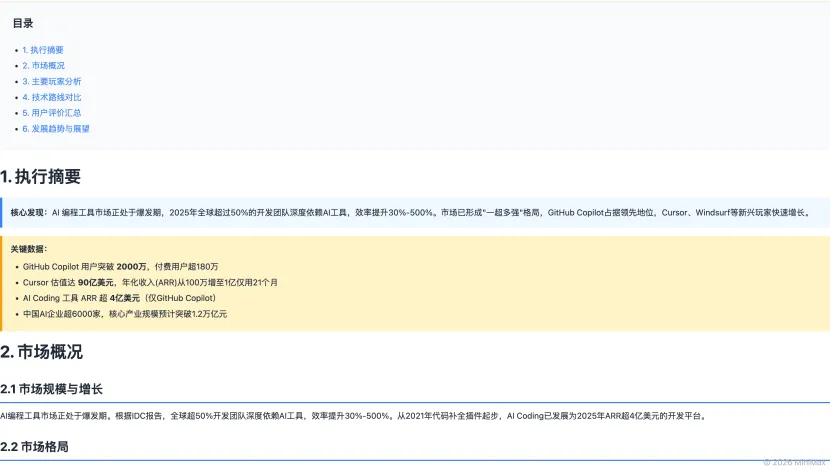The image size is (830, 466).
Task: Select the 4. 技术路线对比 contents entry
Action: (52, 97)
